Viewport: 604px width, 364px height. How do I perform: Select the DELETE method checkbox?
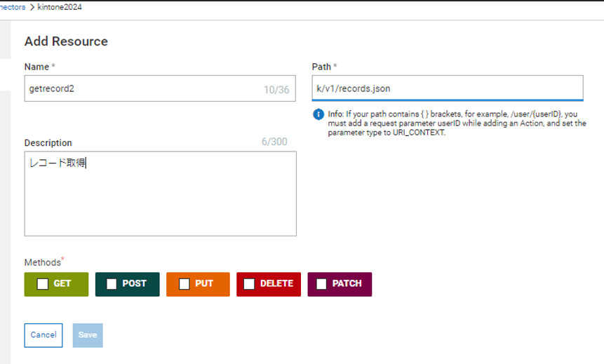(x=249, y=284)
